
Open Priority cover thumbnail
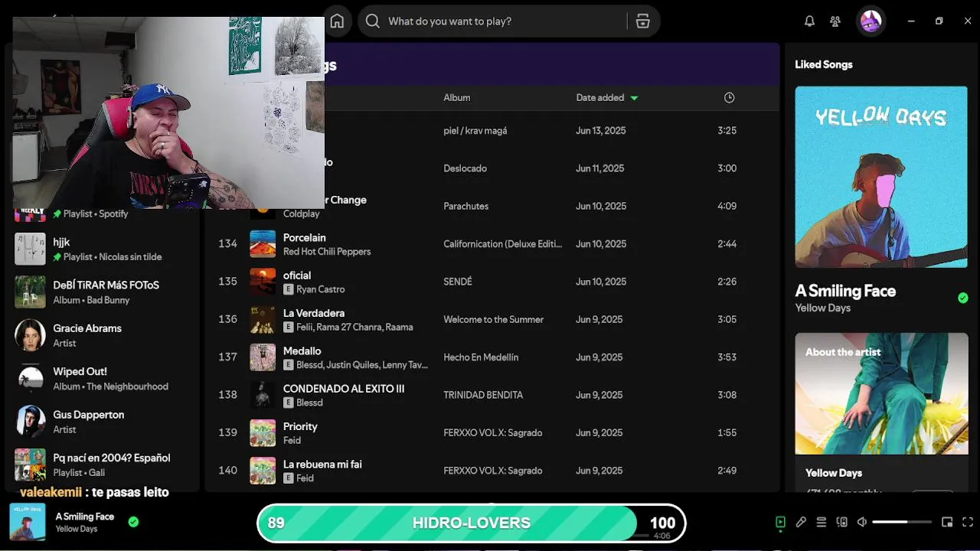pos(263,432)
